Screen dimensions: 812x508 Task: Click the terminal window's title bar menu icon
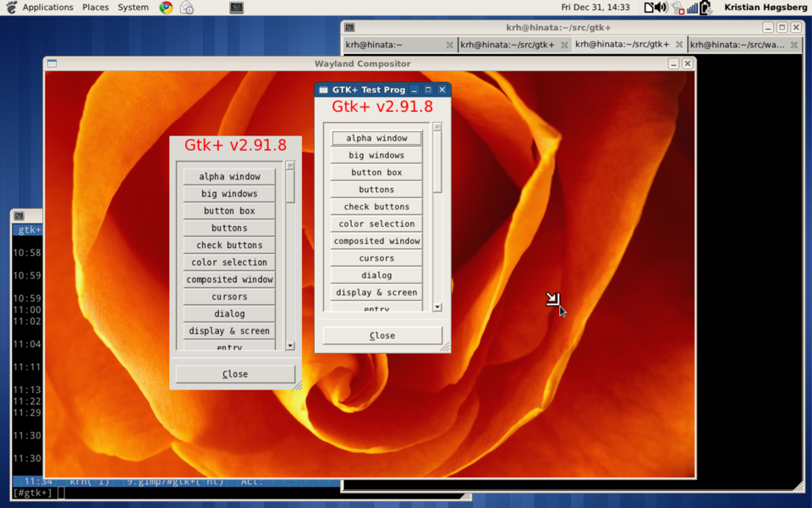click(x=349, y=27)
